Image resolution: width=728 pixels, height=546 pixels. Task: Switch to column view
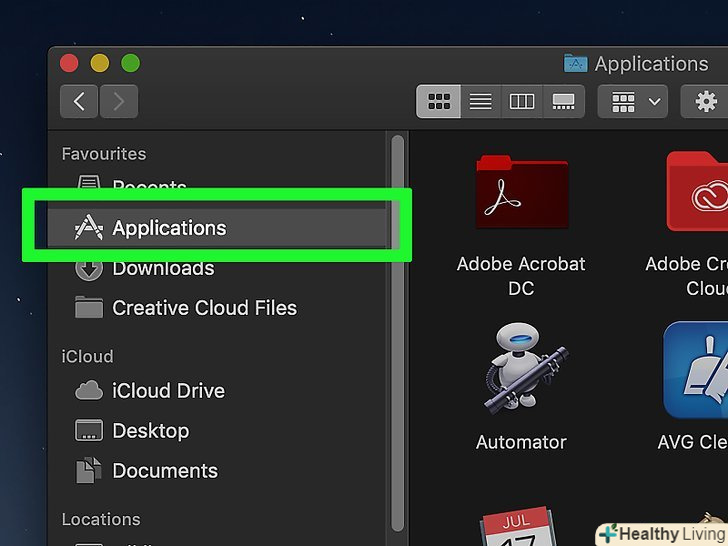click(521, 101)
